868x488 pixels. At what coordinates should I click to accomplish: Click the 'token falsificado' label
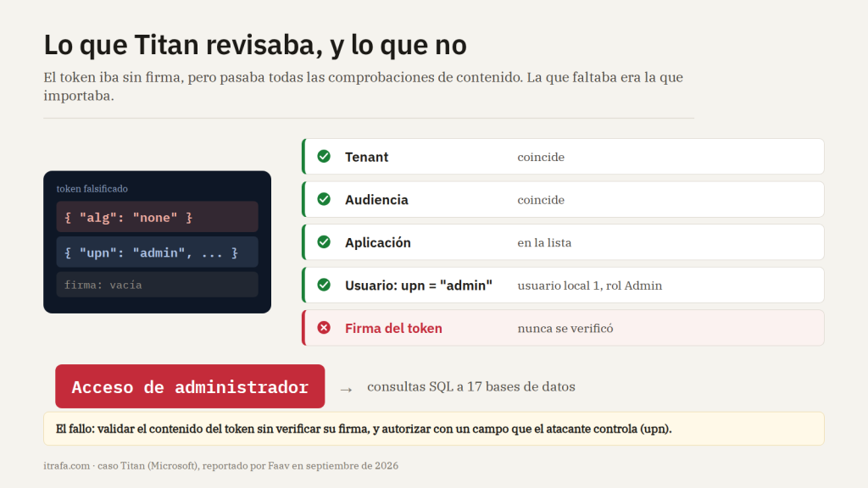pyautogui.click(x=92, y=189)
